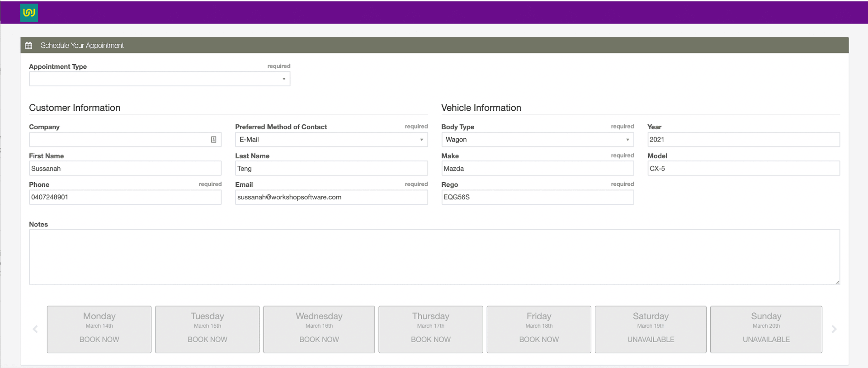Open Preferred Method of Contact dropdown
The width and height of the screenshot is (868, 368).
(x=331, y=140)
